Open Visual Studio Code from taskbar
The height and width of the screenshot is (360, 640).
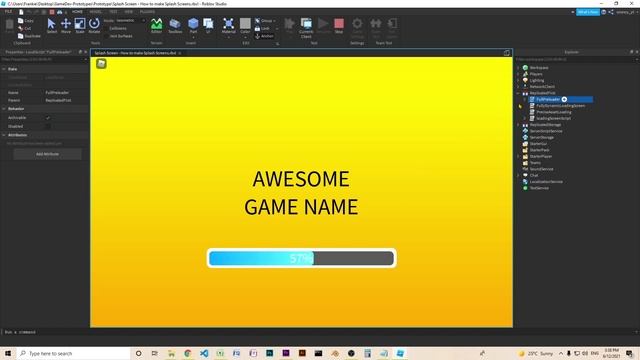pyautogui.click(x=204, y=353)
